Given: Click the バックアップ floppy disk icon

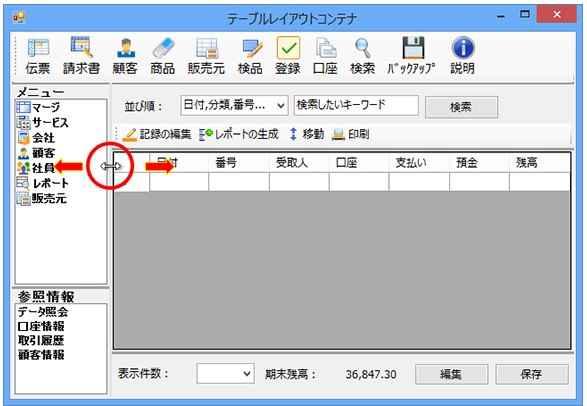Looking at the screenshot, I should click(x=412, y=56).
